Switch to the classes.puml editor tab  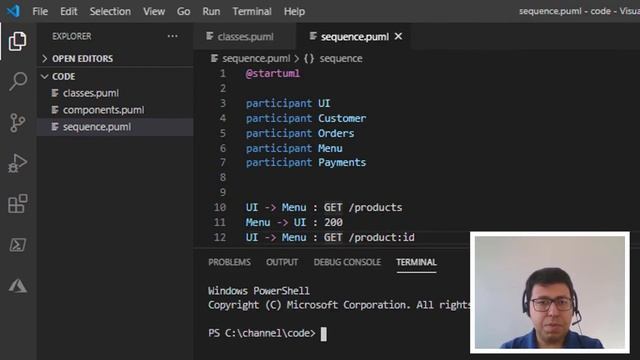(x=245, y=37)
